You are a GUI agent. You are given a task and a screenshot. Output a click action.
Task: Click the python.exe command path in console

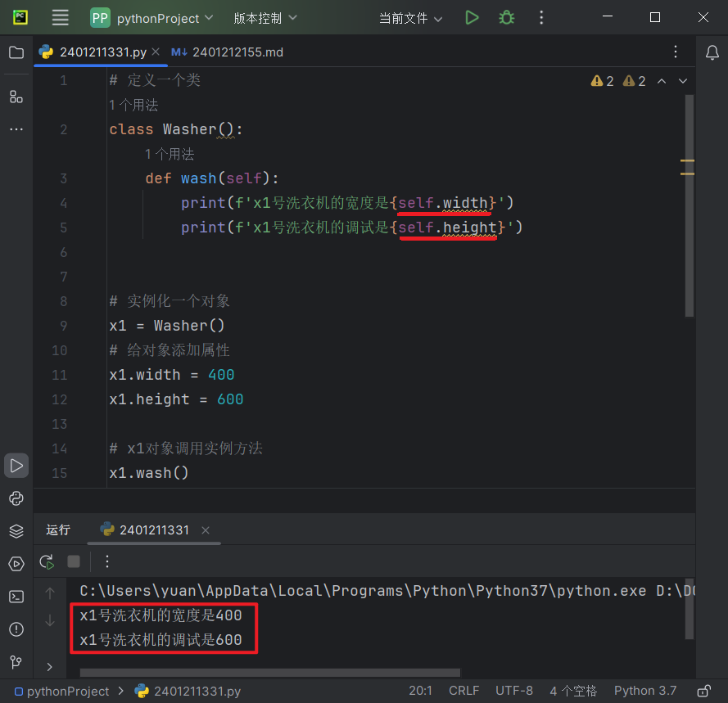coord(363,591)
